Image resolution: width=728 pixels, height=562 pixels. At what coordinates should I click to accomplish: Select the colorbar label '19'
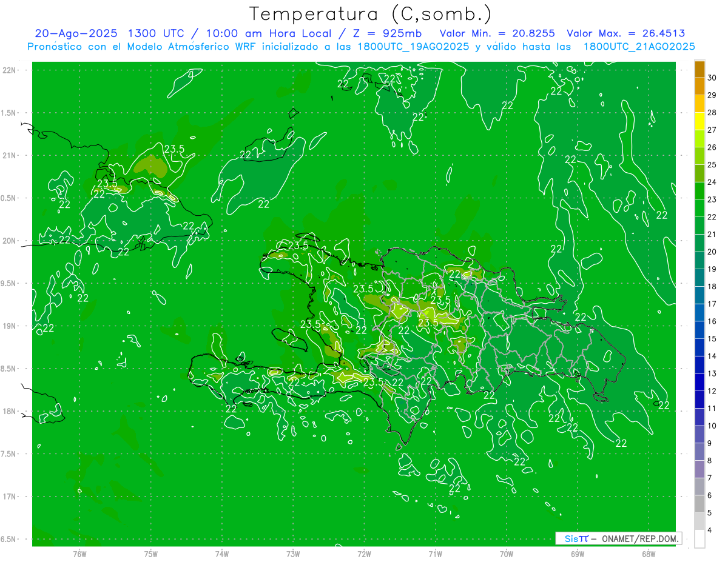point(712,269)
